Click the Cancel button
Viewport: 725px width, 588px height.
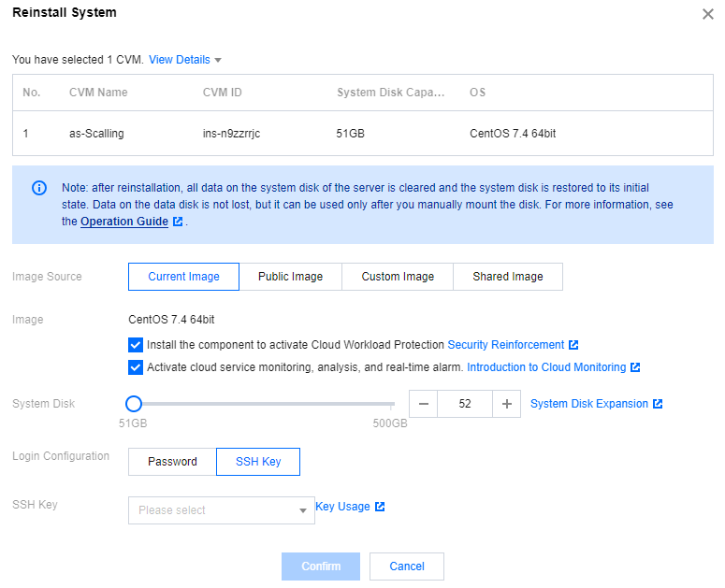click(407, 566)
